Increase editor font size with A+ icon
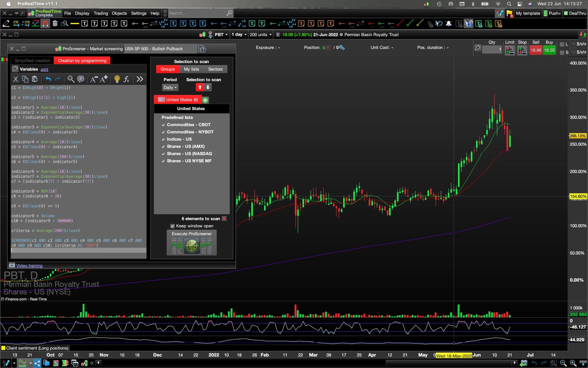 (104, 79)
